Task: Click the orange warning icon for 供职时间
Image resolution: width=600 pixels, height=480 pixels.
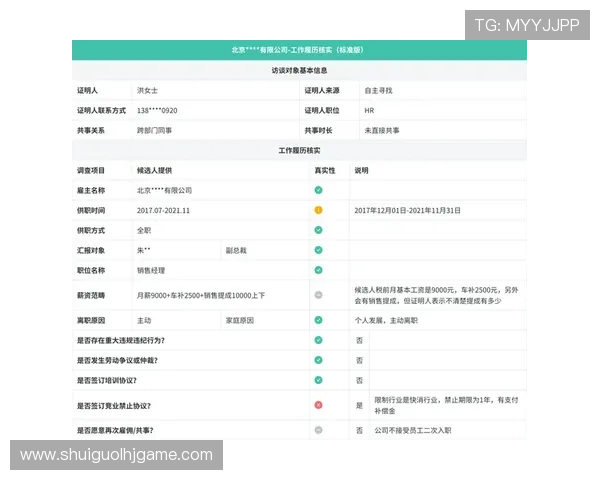Action: [x=318, y=210]
